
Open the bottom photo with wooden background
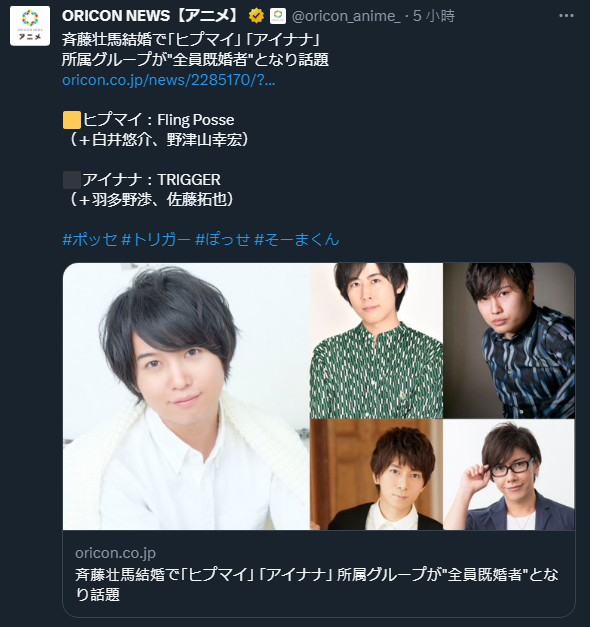(x=377, y=475)
